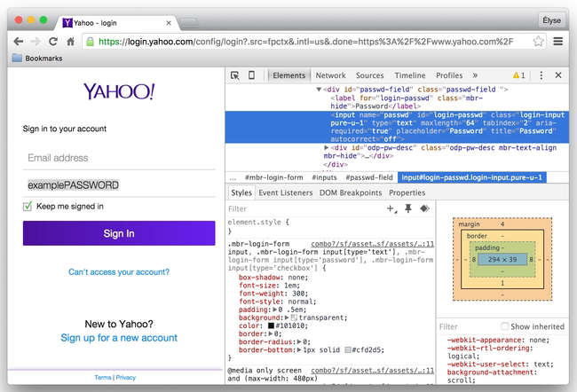Close the DevTools panel
The width and height of the screenshot is (577, 392).
(558, 75)
